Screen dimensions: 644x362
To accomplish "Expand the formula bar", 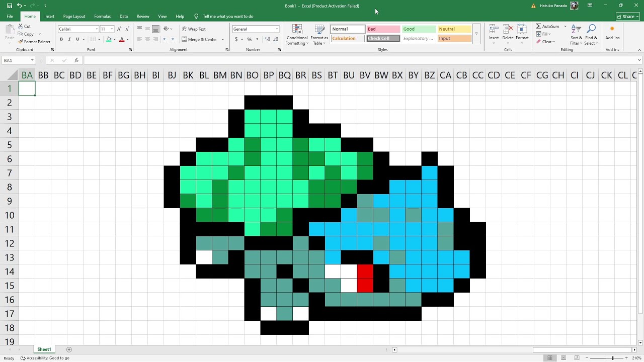I will coord(639,60).
